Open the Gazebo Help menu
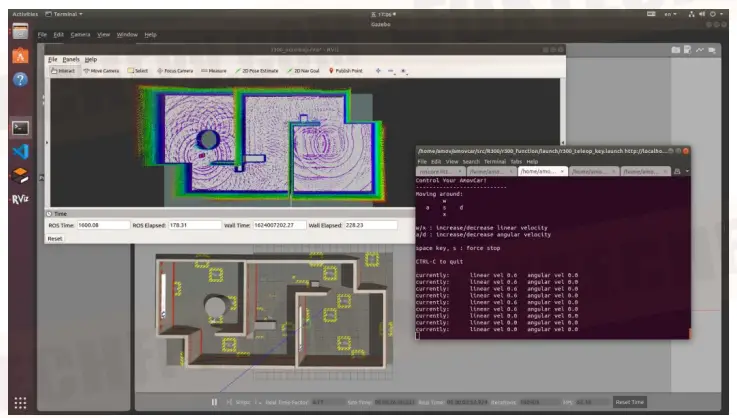 click(150, 34)
